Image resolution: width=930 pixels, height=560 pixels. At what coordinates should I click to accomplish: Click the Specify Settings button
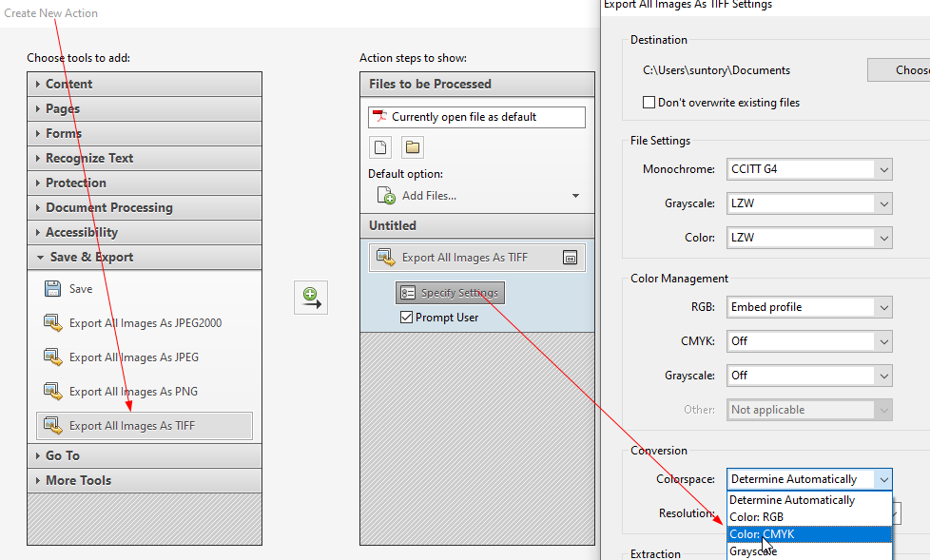450,293
